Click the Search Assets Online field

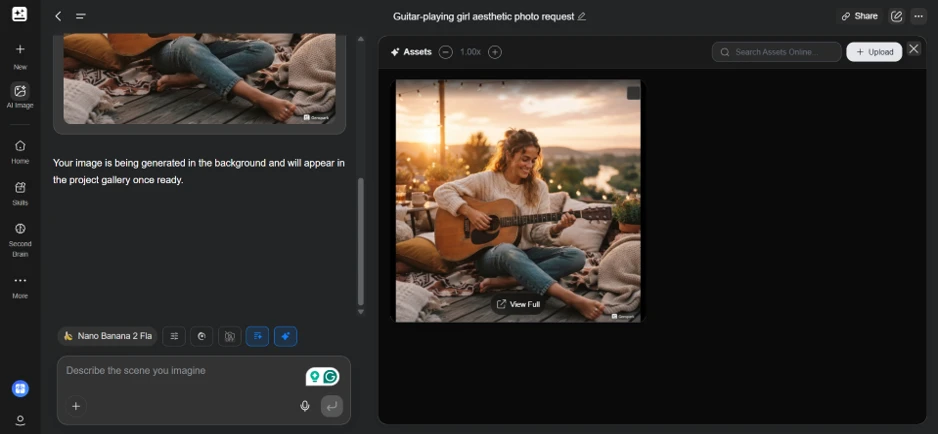(776, 52)
